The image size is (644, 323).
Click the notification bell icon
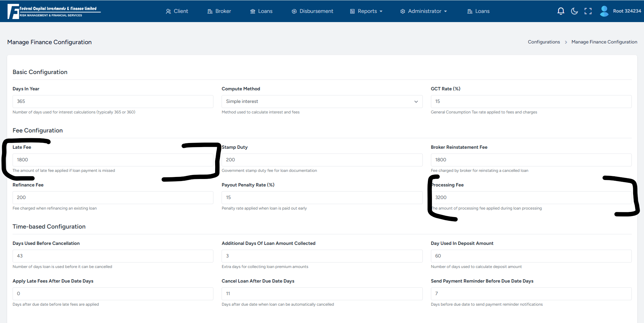pos(561,11)
